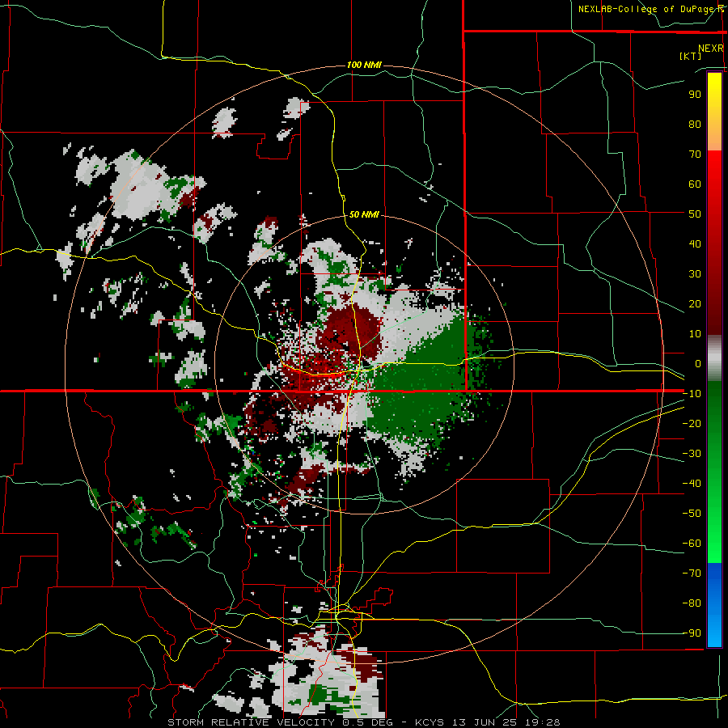Click the 60 value on velocity scale
The image size is (728, 728).
click(x=695, y=184)
